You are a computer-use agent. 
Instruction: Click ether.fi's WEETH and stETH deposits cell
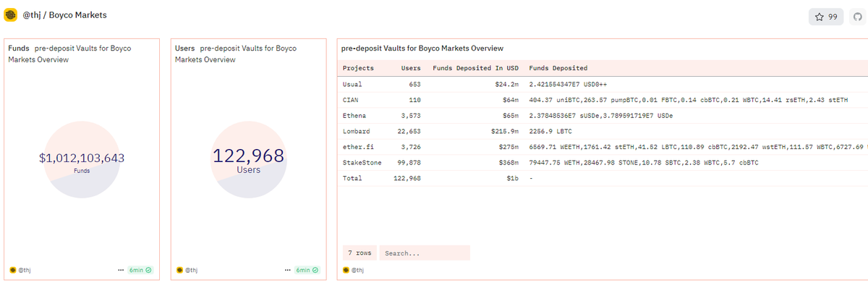click(x=698, y=147)
